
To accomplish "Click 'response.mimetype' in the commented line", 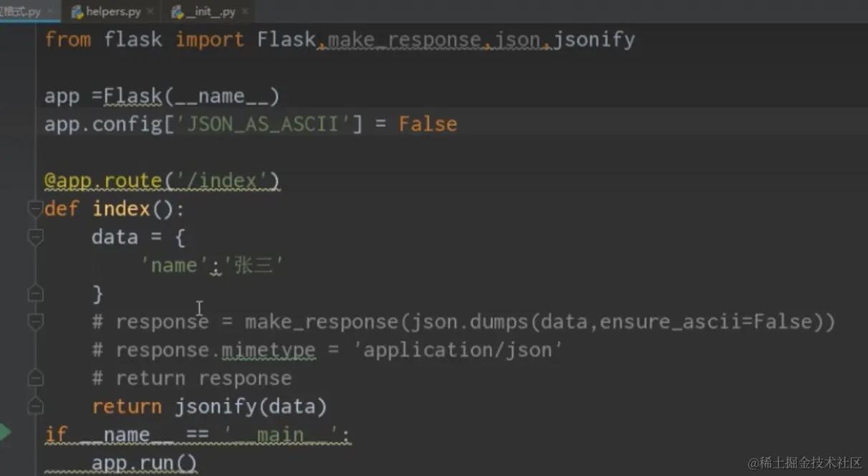I will (216, 350).
